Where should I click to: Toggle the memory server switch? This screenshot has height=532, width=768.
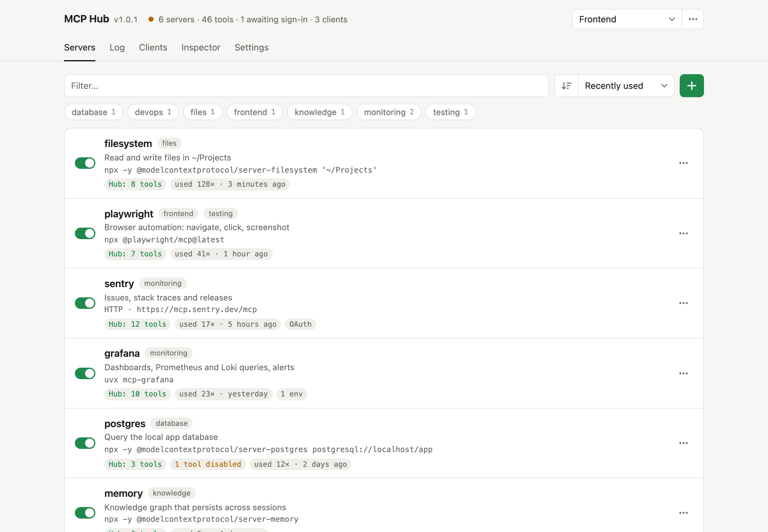pos(85,513)
